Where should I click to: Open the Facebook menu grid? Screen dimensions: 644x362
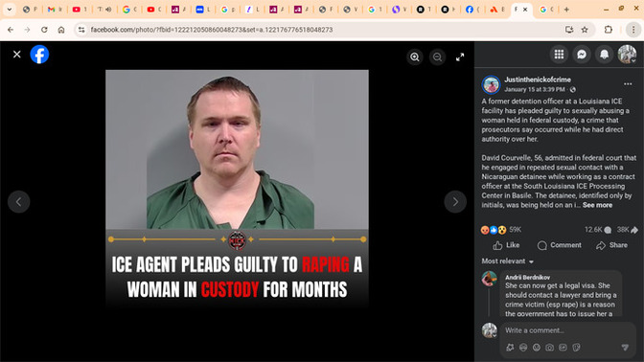coord(559,55)
